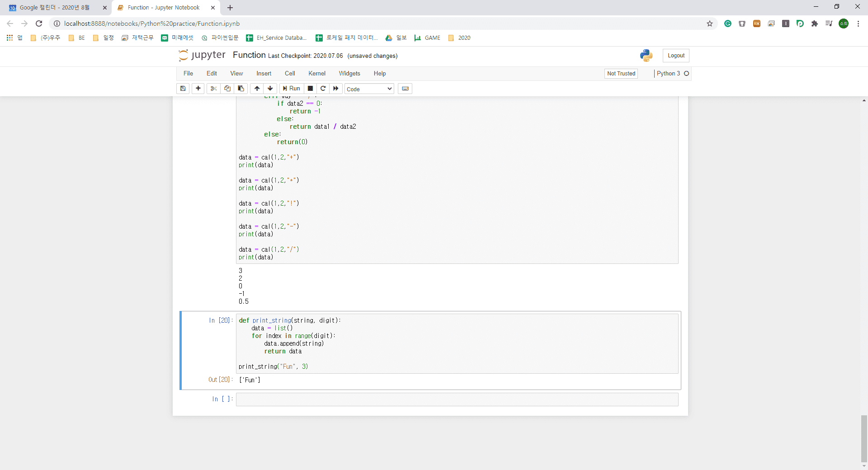Image resolution: width=868 pixels, height=470 pixels.
Task: Move the selected cell down
Action: click(270, 89)
